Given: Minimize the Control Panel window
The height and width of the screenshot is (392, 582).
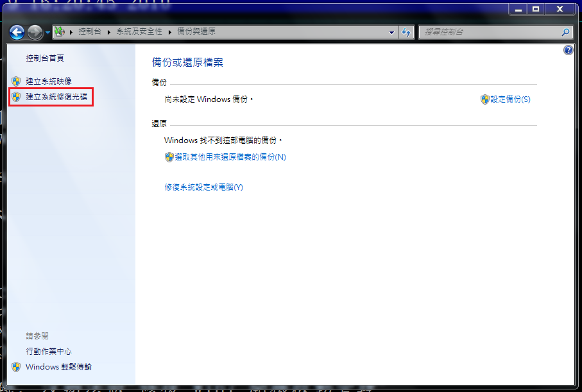Looking at the screenshot, I should [518, 9].
